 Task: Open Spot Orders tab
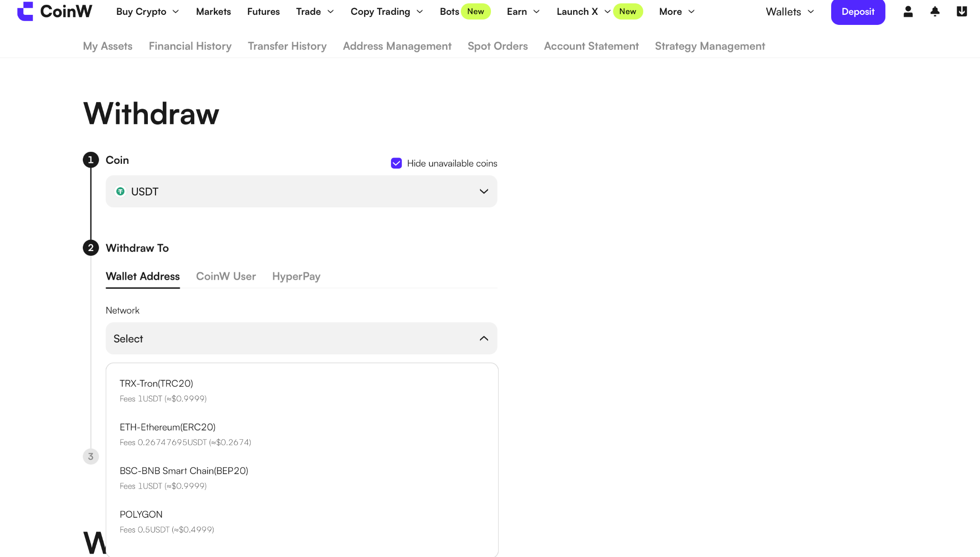coord(498,46)
